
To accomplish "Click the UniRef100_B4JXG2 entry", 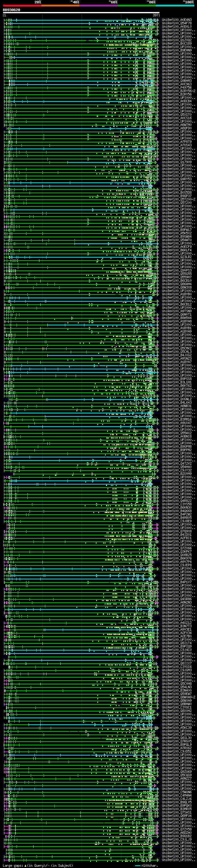I will click(x=176, y=355).
